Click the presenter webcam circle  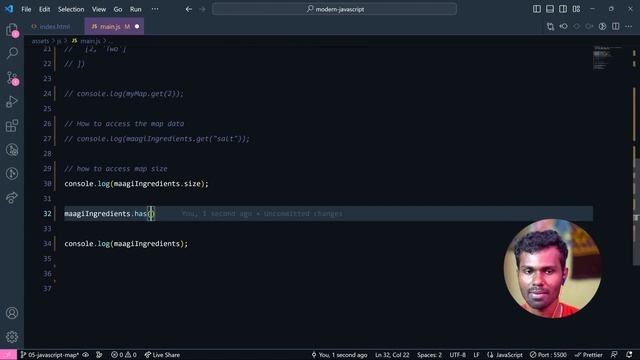coord(552,269)
